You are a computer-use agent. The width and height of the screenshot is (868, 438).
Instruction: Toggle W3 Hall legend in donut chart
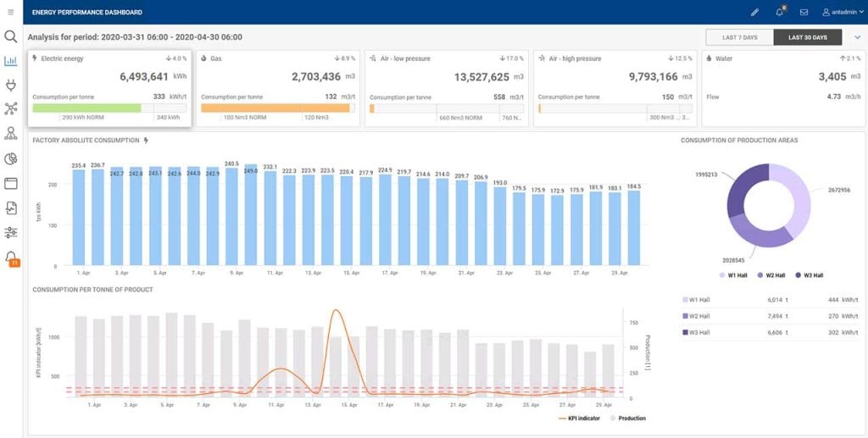[809, 274]
